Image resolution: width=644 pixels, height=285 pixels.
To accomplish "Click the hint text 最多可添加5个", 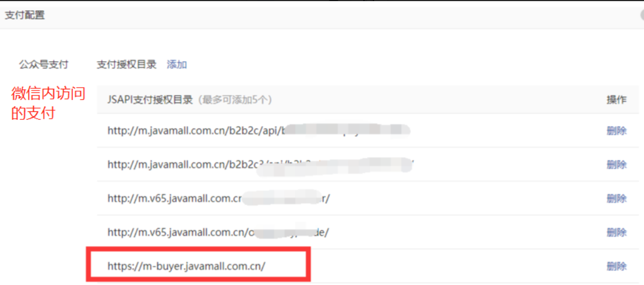I will click(235, 100).
